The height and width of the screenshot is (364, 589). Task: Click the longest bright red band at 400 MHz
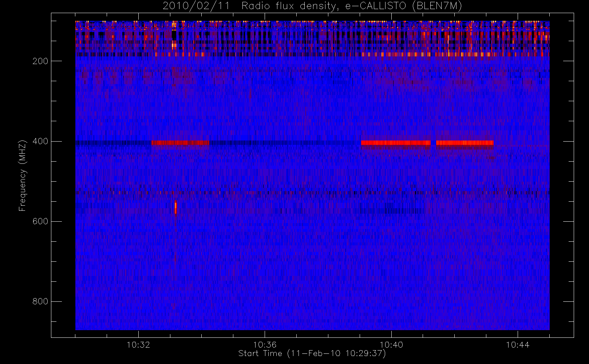coord(396,143)
